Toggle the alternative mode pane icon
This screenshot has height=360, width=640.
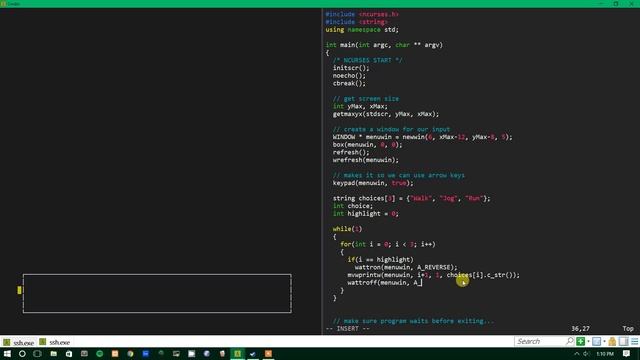623,341
